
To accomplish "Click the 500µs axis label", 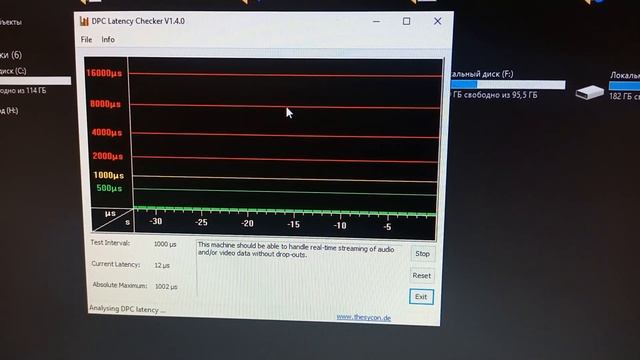I will click(109, 188).
